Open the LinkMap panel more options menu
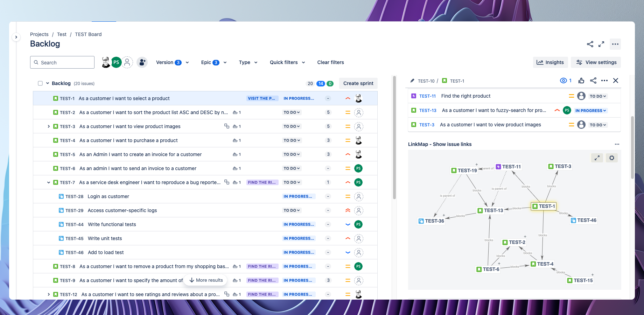This screenshot has height=315, width=644. (617, 144)
